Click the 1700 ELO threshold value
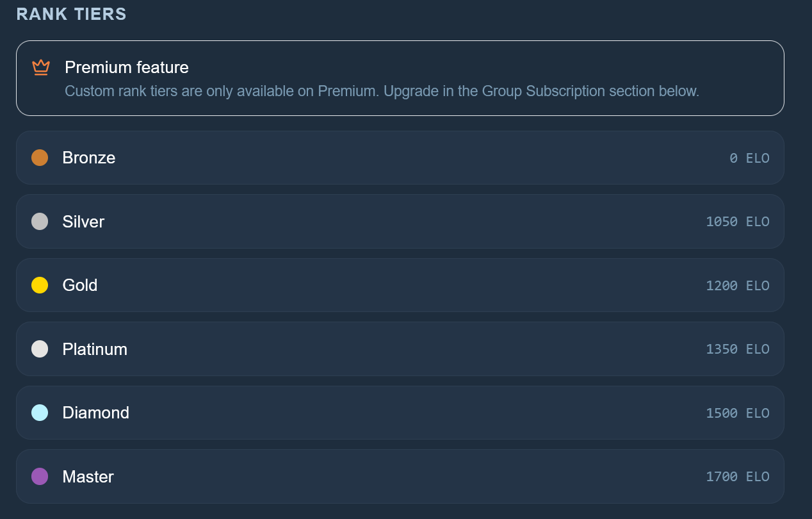 point(738,477)
